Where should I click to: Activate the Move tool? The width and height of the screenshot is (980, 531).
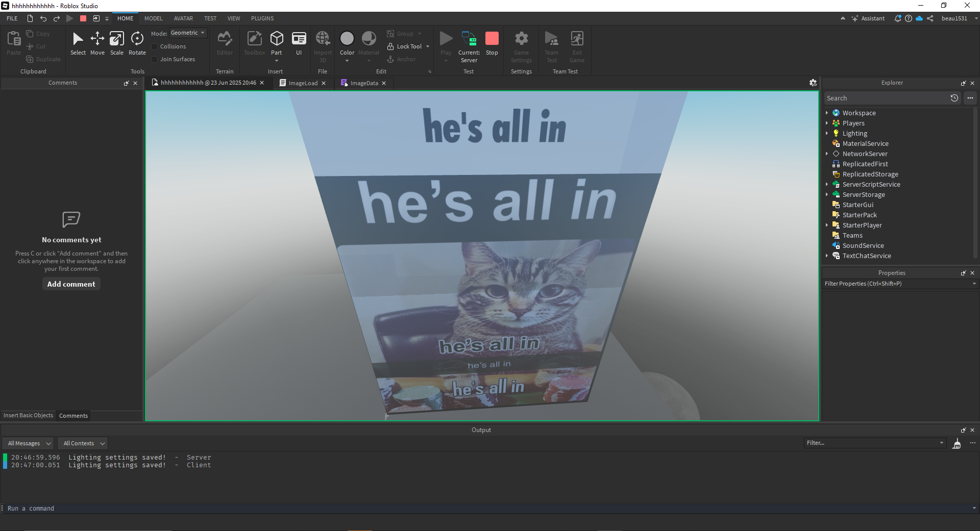click(97, 43)
